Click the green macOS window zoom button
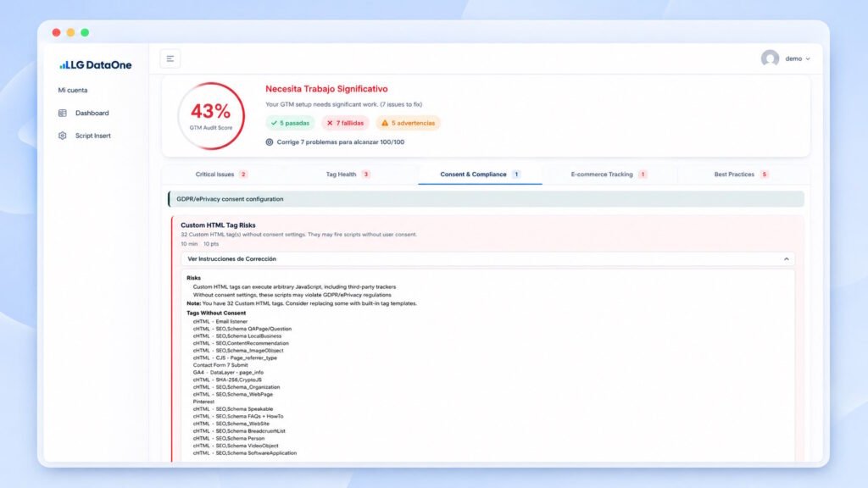Screen dimensions: 868x488 pyautogui.click(x=85, y=33)
